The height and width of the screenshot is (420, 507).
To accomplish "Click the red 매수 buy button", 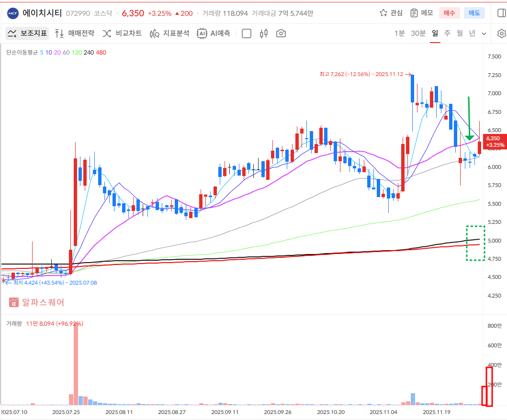I will click(450, 13).
